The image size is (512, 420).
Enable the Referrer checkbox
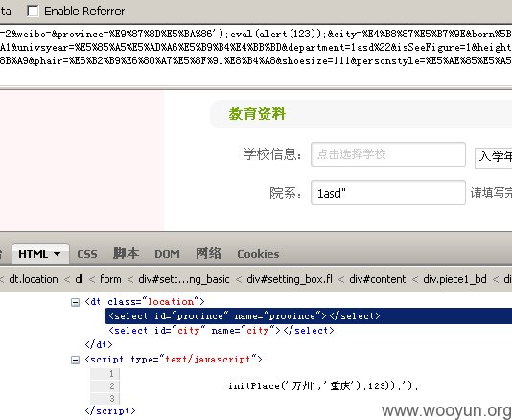pos(33,11)
